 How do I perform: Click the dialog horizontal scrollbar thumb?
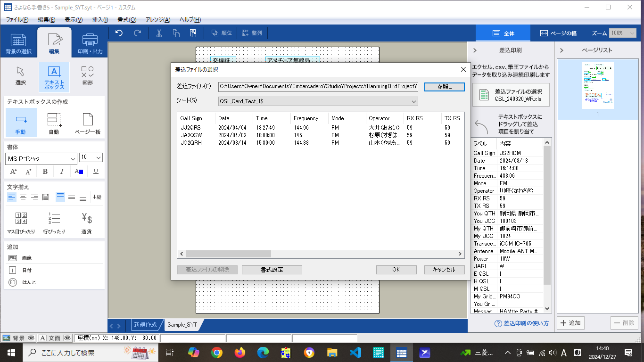pyautogui.click(x=228, y=254)
